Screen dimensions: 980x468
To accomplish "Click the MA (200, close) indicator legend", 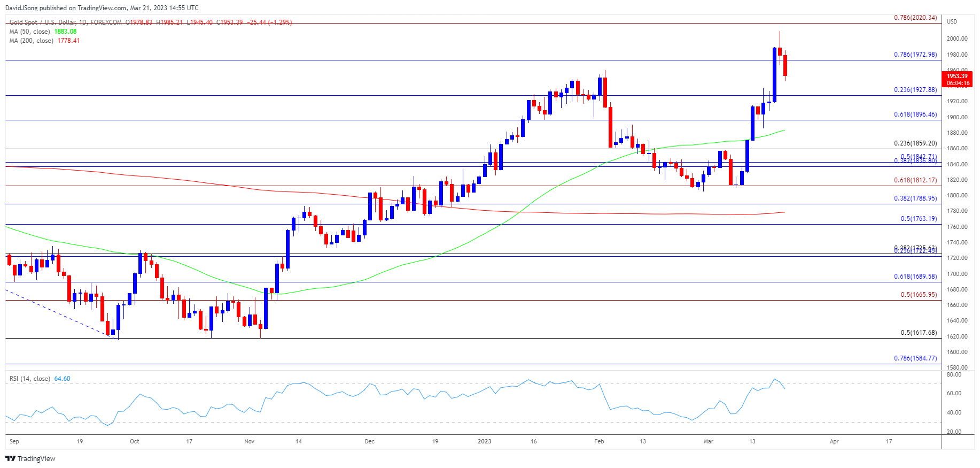I will pyautogui.click(x=32, y=41).
